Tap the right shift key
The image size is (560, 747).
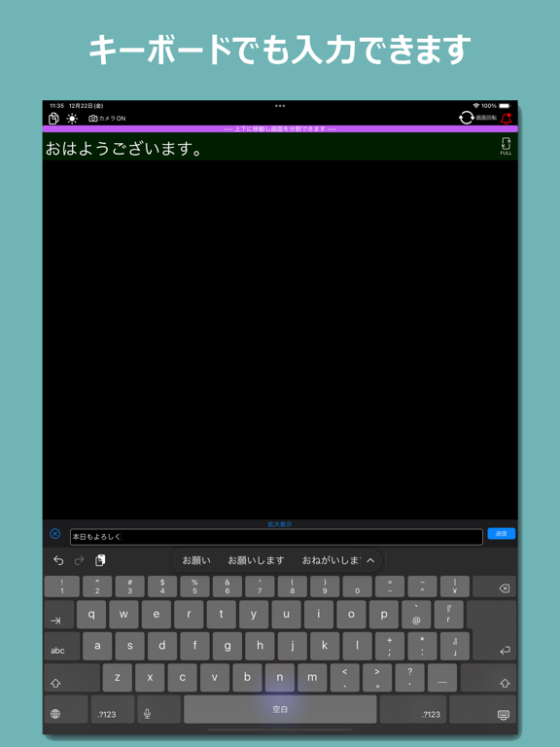[489, 678]
